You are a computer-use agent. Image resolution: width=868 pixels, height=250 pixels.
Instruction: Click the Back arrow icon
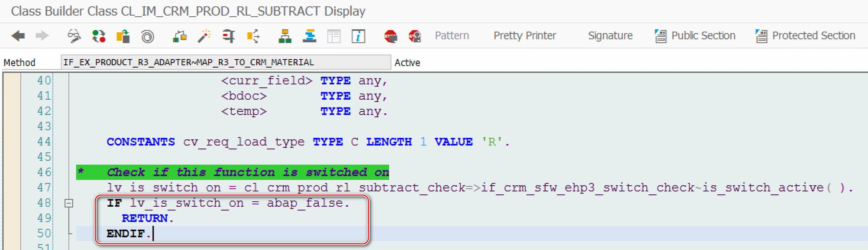point(18,35)
